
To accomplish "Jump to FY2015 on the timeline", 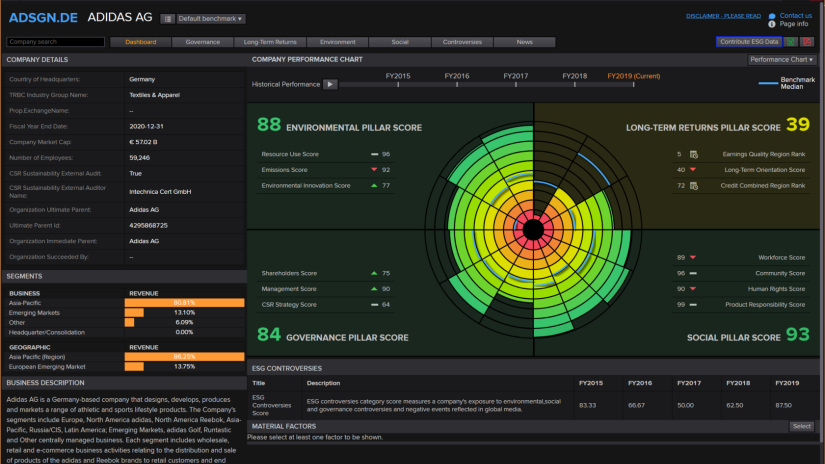I will pyautogui.click(x=398, y=76).
